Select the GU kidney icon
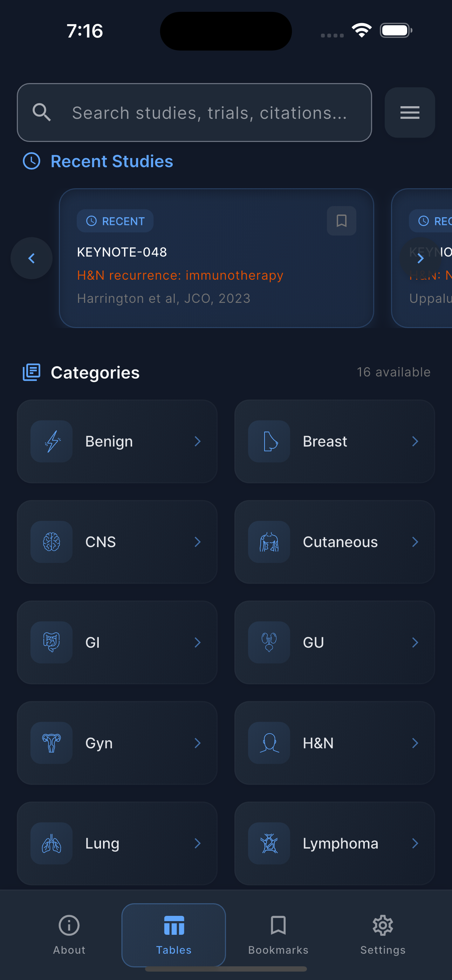Image resolution: width=452 pixels, height=980 pixels. [x=269, y=642]
